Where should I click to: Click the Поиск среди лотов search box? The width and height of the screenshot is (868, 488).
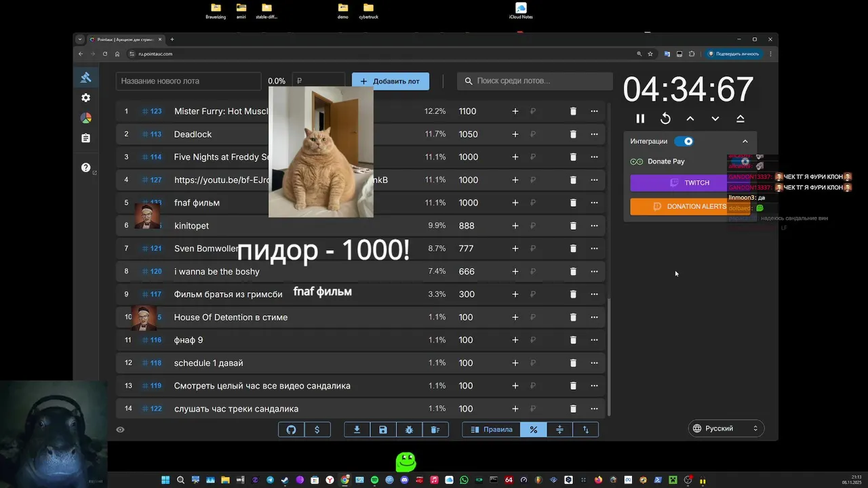click(535, 81)
